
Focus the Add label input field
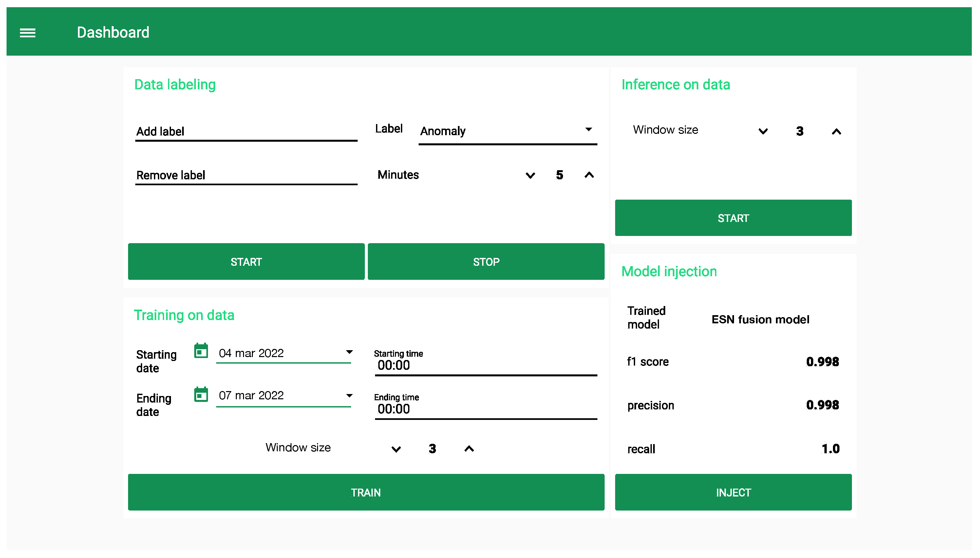(246, 132)
